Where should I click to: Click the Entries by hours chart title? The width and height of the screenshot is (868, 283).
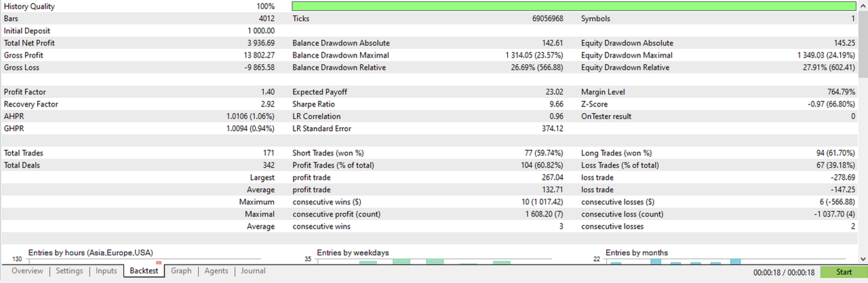(90, 253)
